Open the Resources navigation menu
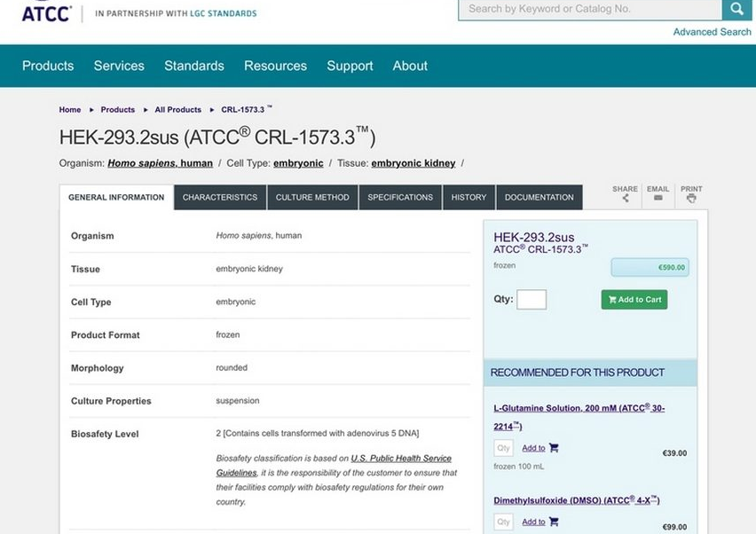 pyautogui.click(x=275, y=66)
